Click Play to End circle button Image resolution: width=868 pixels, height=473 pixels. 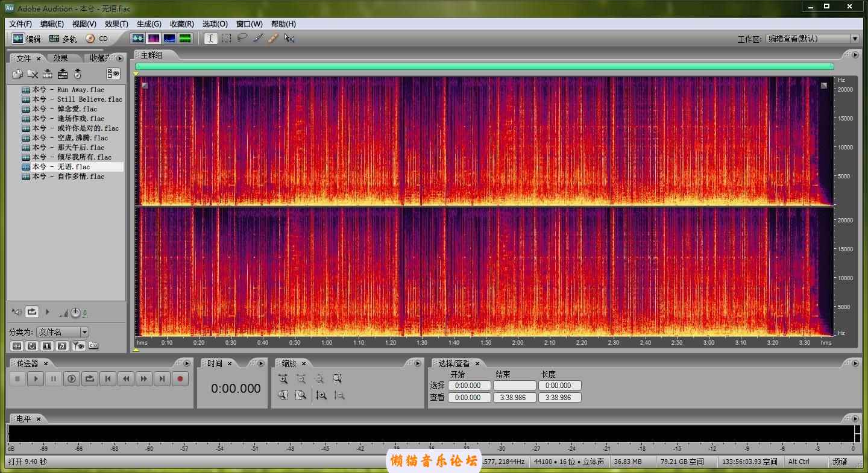72,379
